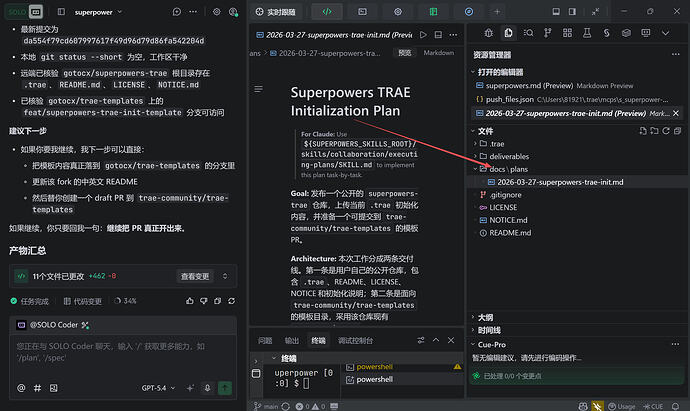Click 代码变更 link
690x411 pixels.
83,301
